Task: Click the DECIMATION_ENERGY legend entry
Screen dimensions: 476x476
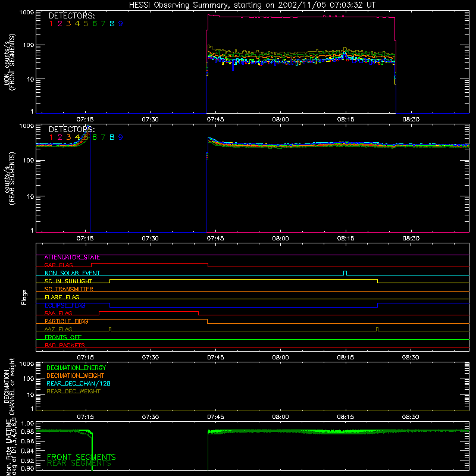Action: [x=76, y=368]
